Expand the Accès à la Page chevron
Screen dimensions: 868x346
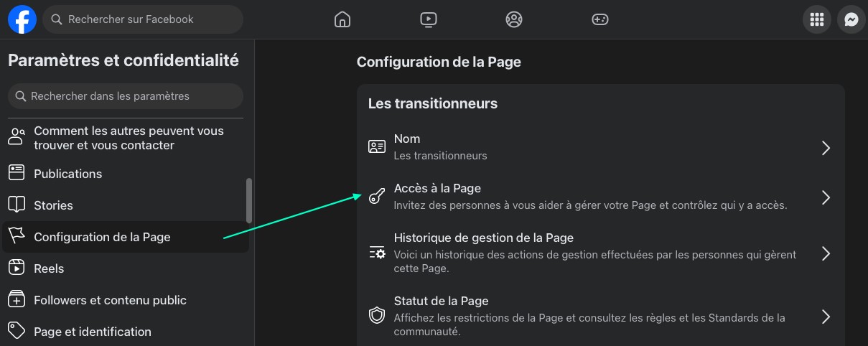(x=826, y=197)
